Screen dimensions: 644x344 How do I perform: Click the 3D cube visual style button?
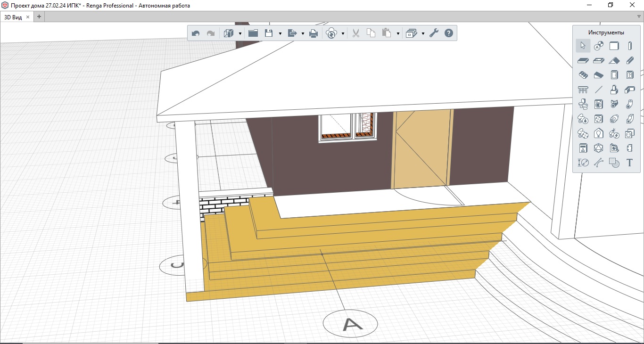pos(229,33)
